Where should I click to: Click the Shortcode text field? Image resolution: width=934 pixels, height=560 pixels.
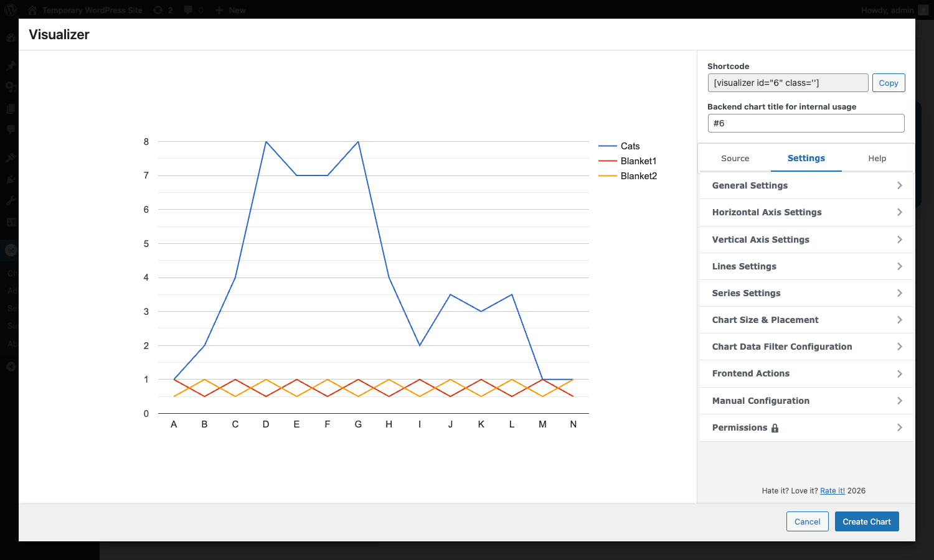788,83
